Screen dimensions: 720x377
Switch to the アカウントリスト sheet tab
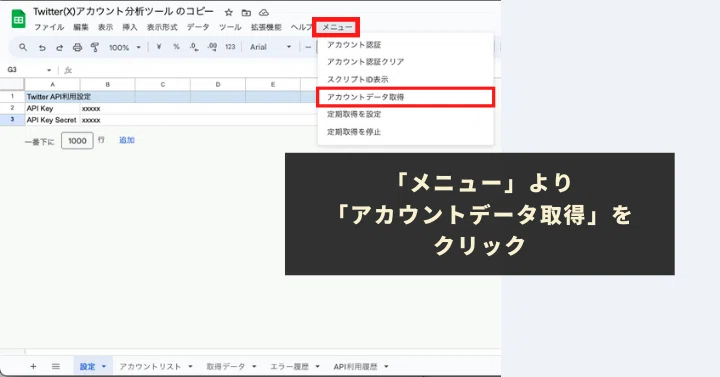pos(150,366)
